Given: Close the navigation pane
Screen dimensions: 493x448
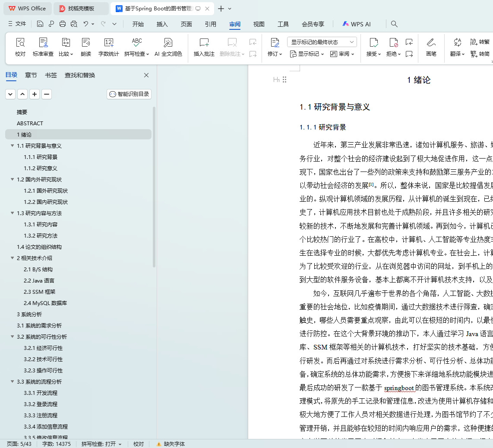Looking at the screenshot, I should 146,75.
